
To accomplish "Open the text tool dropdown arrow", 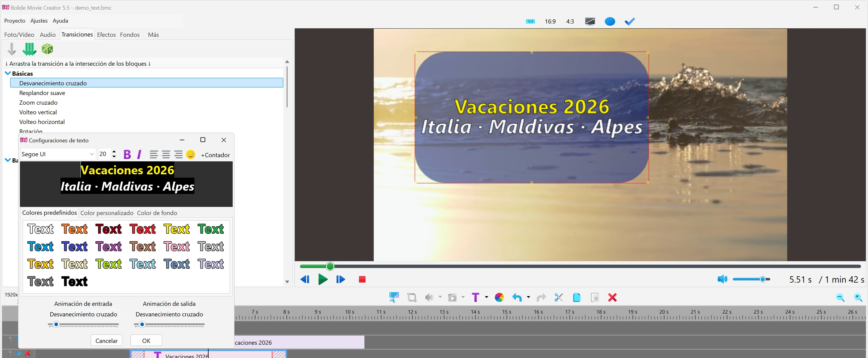I will click(486, 297).
